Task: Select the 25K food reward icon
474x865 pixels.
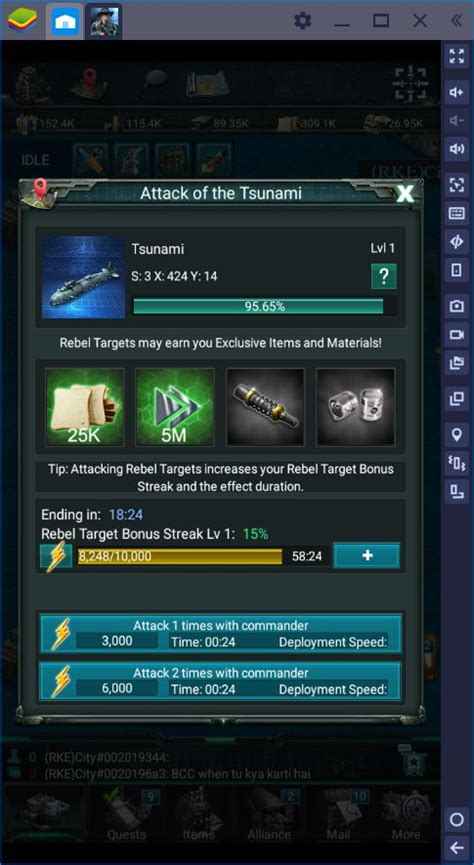Action: pos(85,407)
